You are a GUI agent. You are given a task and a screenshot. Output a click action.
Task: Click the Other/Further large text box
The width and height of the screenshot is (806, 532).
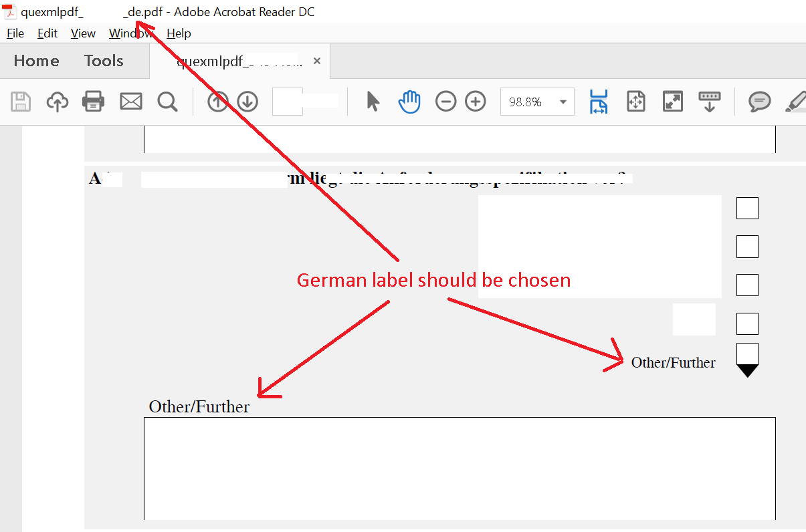460,468
